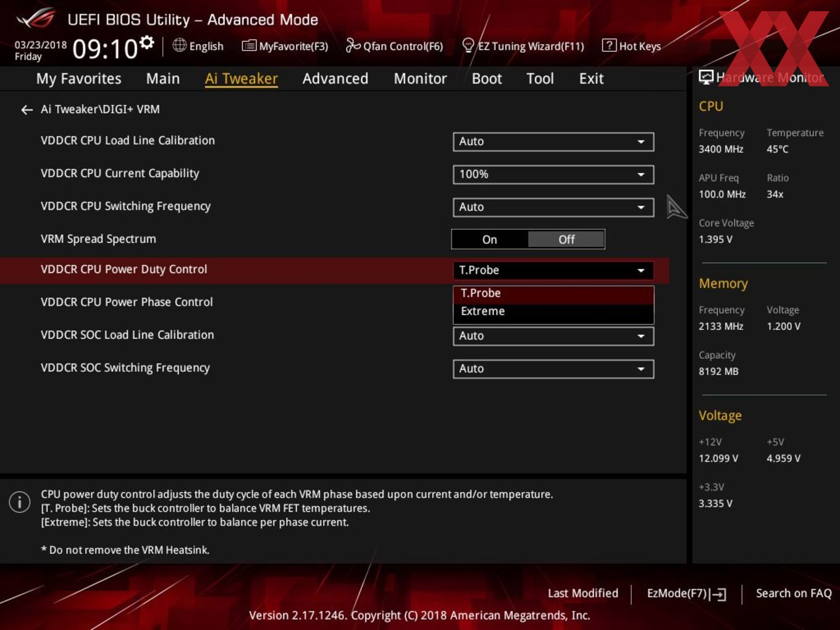Click Search on FAQ link
This screenshot has height=630, width=840.
pyautogui.click(x=794, y=593)
